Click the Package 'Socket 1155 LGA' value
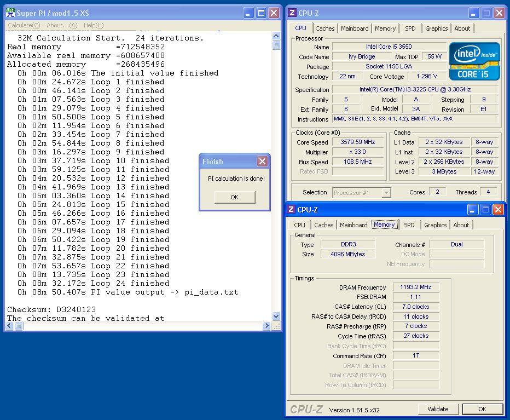 [x=389, y=66]
